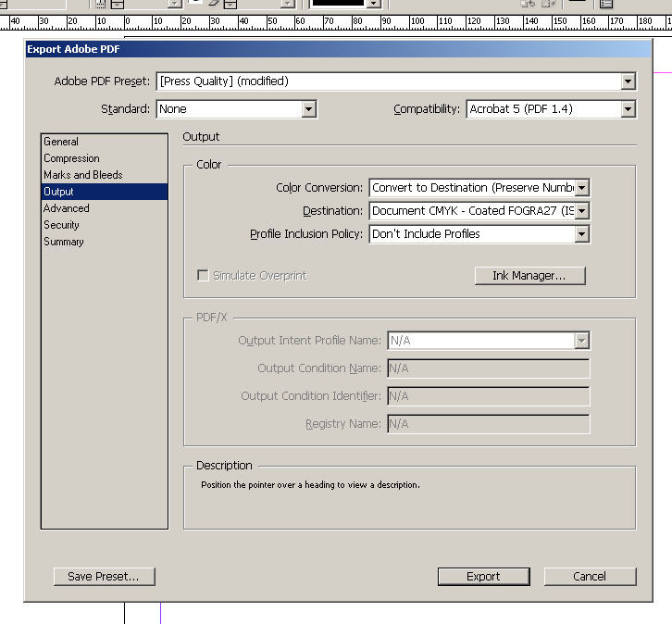Open the Adobe PDF Preset dropdown
Viewport: 672px width, 624px height.
pos(396,81)
